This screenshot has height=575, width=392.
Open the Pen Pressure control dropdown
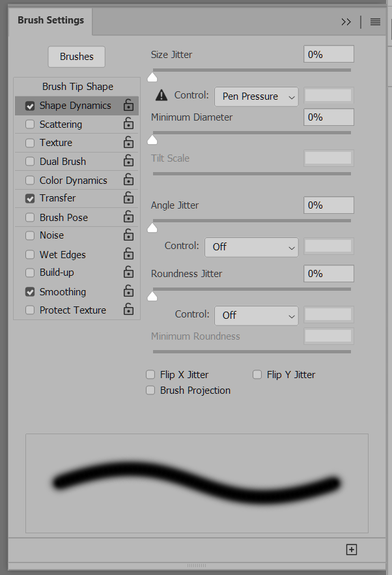[x=256, y=96]
